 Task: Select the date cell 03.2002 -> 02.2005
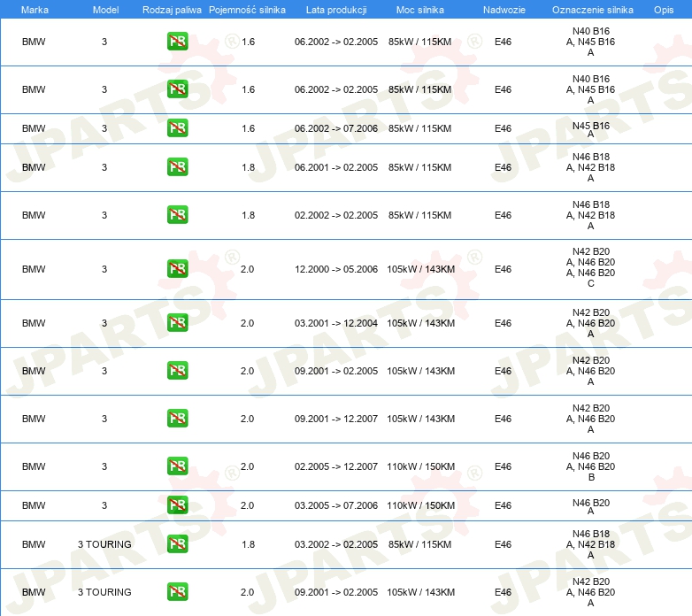336,544
